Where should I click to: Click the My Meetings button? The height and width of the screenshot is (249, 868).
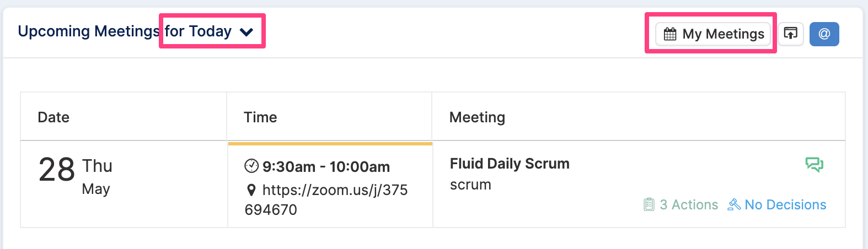pyautogui.click(x=713, y=34)
